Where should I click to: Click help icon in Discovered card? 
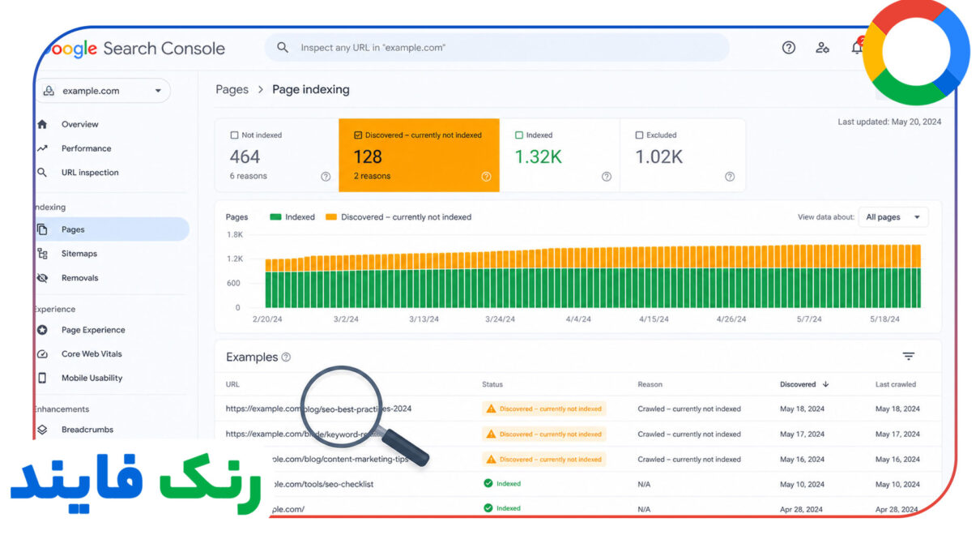coord(486,177)
